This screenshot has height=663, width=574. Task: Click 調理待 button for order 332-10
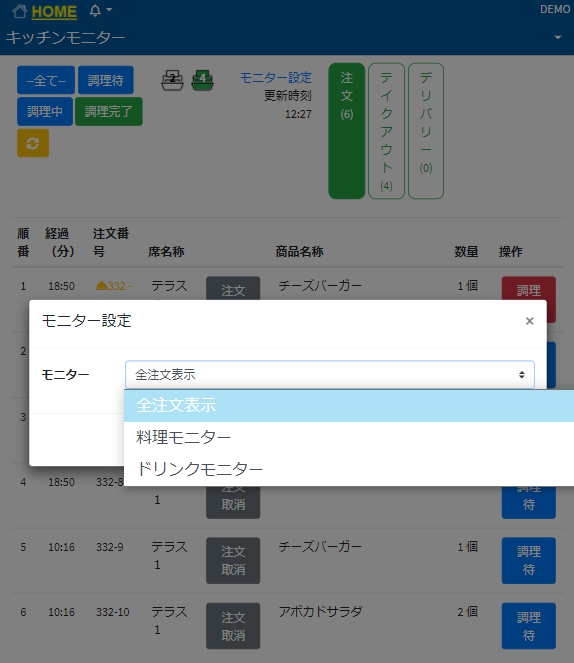coord(528,626)
